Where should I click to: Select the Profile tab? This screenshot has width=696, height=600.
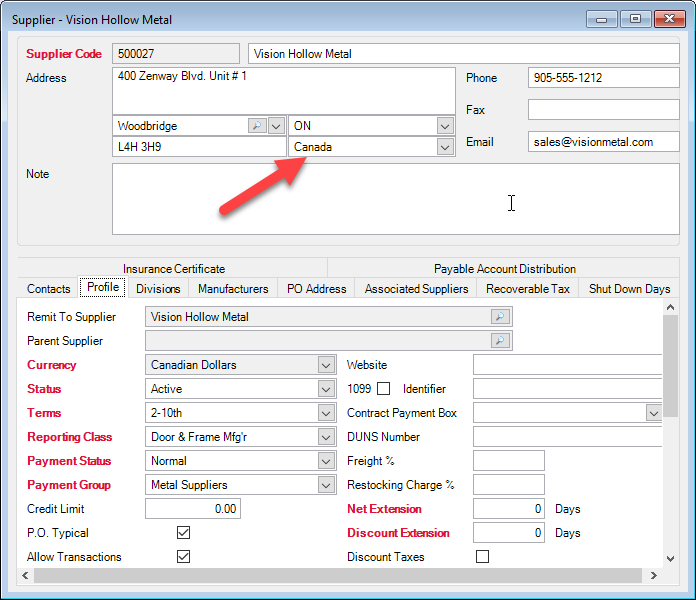[103, 287]
